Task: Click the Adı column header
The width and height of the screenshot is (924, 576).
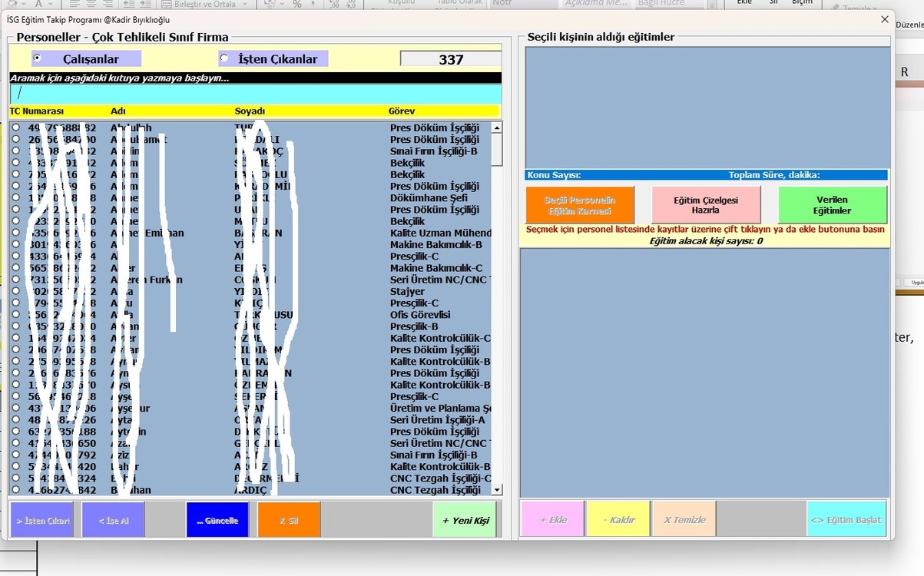Action: pos(118,111)
